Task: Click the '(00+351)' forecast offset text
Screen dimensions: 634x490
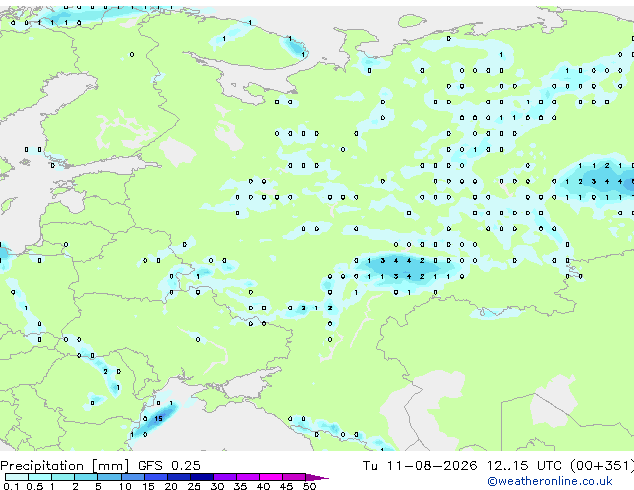Action: pos(602,466)
